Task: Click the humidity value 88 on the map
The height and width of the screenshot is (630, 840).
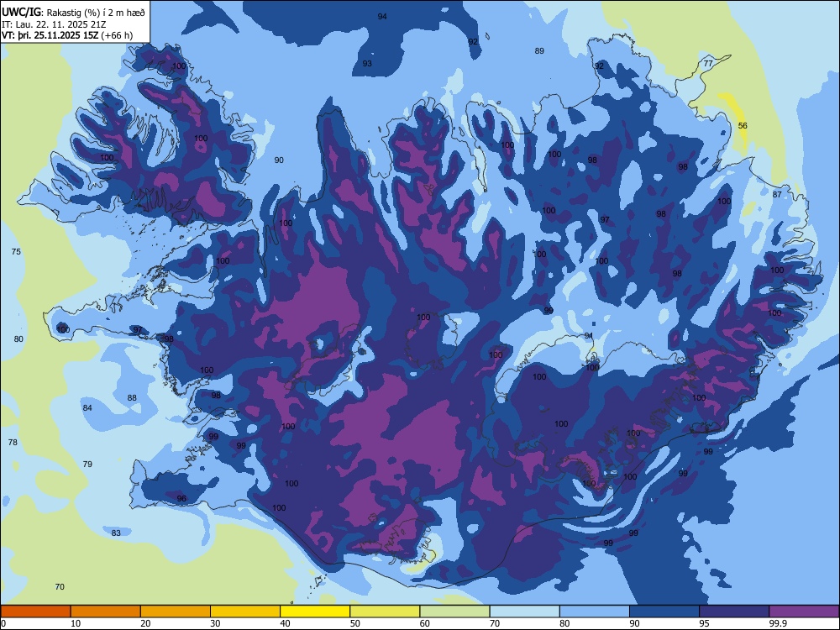Action: (132, 398)
